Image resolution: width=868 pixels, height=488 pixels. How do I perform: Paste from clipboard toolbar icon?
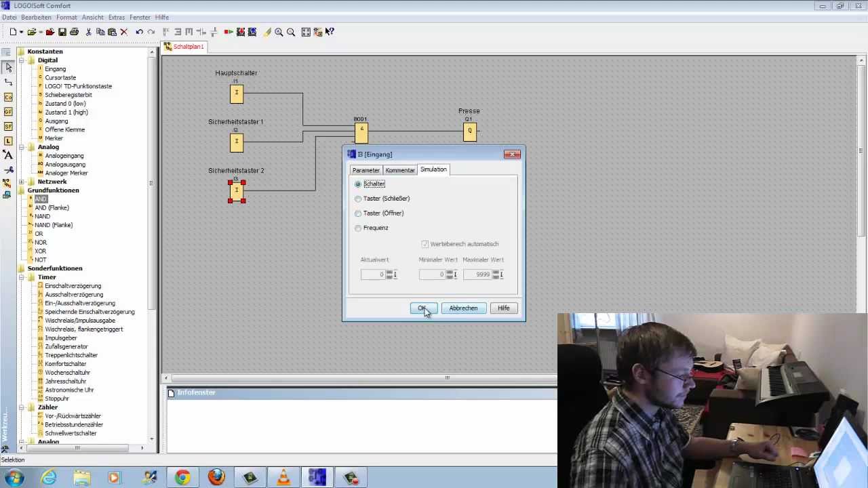click(113, 32)
